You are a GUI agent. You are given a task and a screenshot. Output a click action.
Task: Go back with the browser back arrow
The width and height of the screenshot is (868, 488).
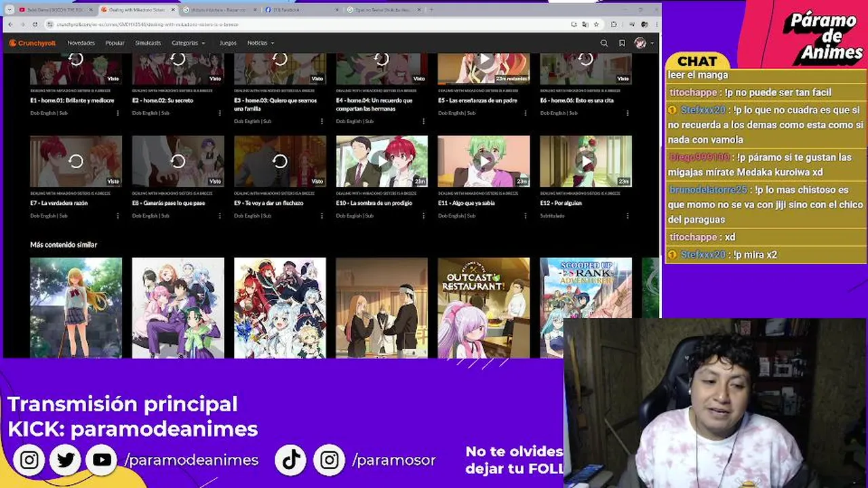coord(10,24)
